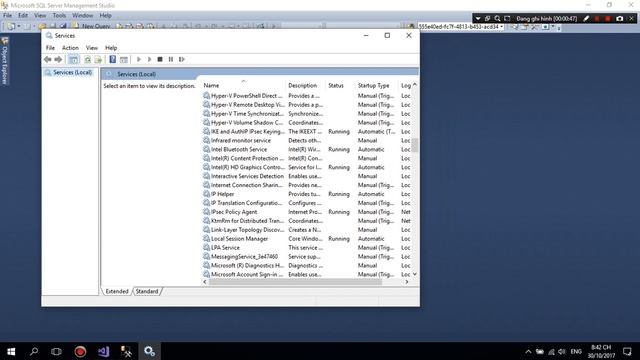
Task: Click the Refresh icon in Services toolbar
Action: tap(87, 60)
